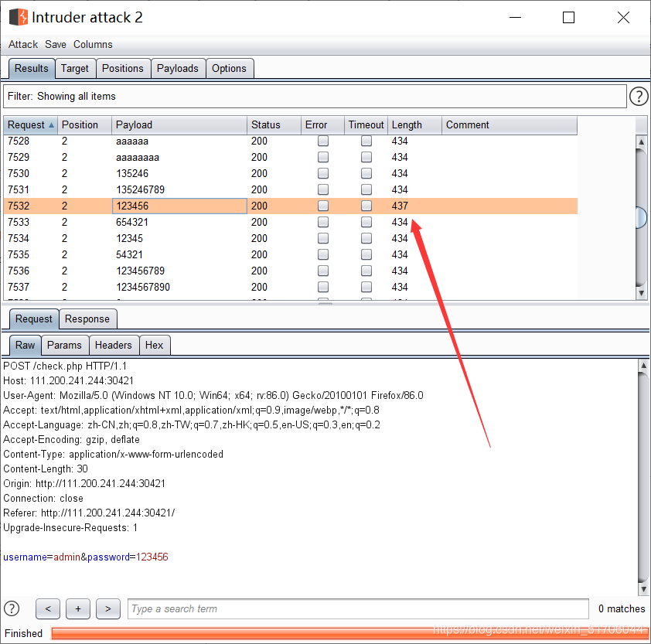Go to the next search match
This screenshot has height=644, width=651.
(108, 608)
